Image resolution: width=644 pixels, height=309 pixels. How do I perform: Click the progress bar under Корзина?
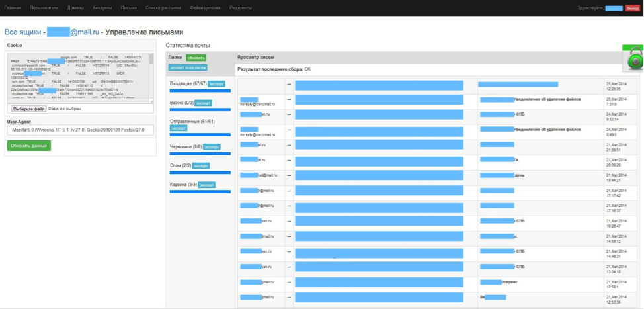200,191
